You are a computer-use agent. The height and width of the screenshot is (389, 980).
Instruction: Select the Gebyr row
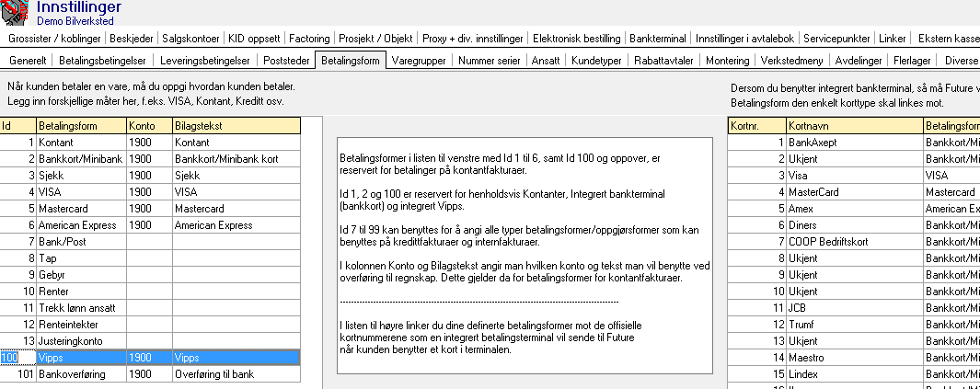tap(150, 275)
